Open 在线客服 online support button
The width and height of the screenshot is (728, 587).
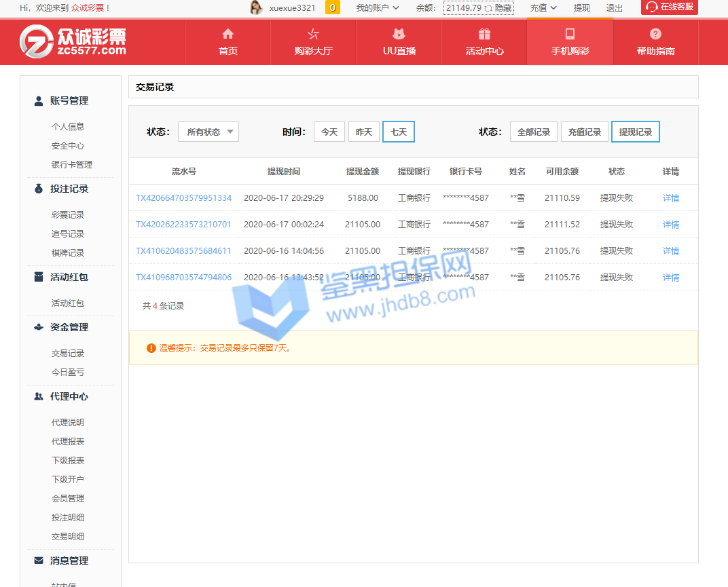[x=669, y=7]
